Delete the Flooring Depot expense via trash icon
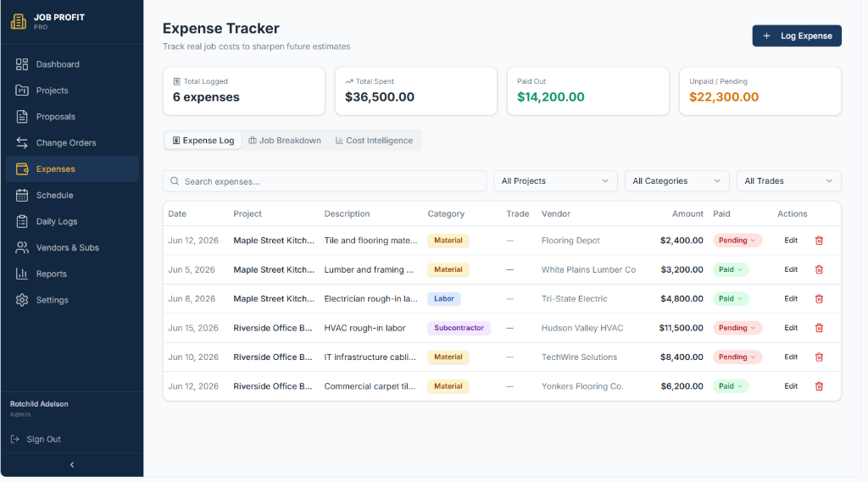868x482 pixels. click(819, 241)
